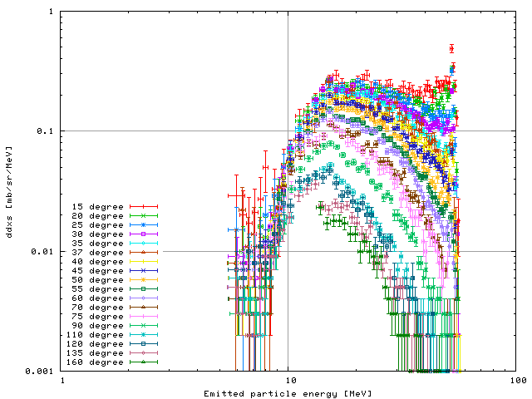Viewport: 532px width, 399px height.
Task: Click the x-axis tick label '100'
Action: (x=519, y=380)
